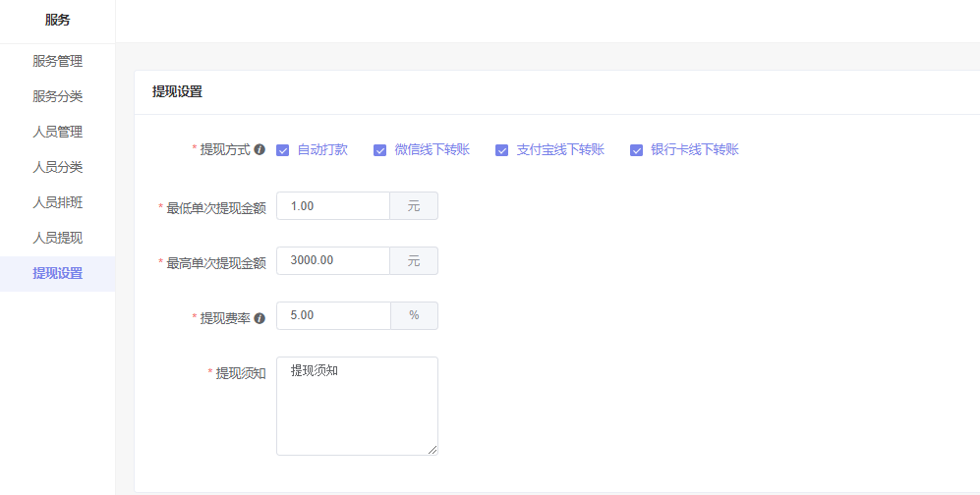Click inside the 提现须知 textarea
This screenshot has width=980, height=495.
(357, 406)
